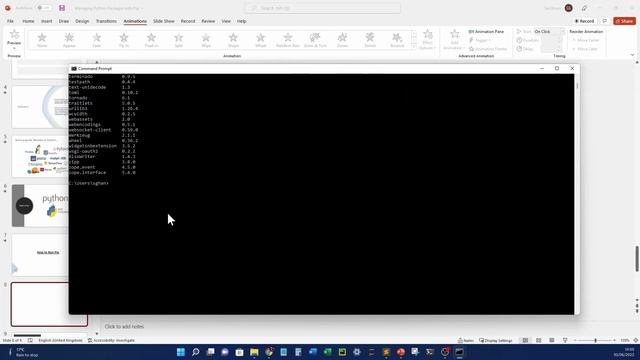The height and width of the screenshot is (360, 640).
Task: Select the Shape animation effect
Action: click(x=233, y=40)
